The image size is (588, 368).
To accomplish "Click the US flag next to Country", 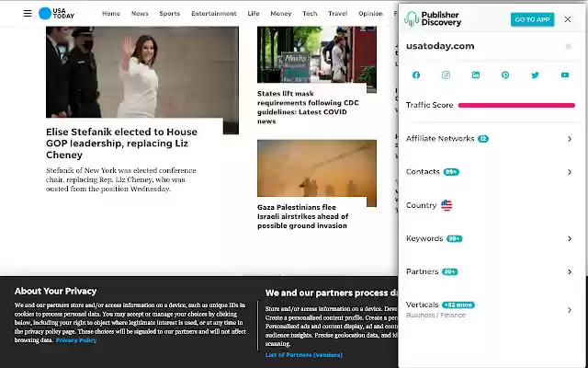I will (447, 205).
